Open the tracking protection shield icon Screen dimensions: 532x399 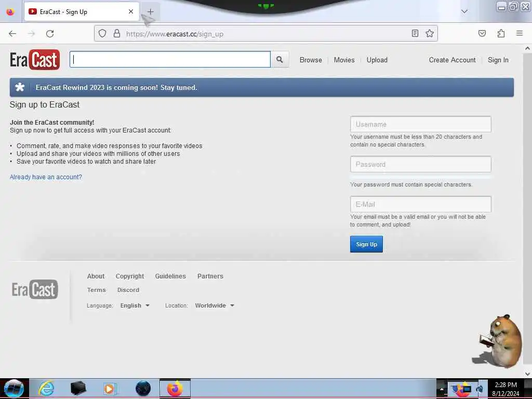point(102,33)
